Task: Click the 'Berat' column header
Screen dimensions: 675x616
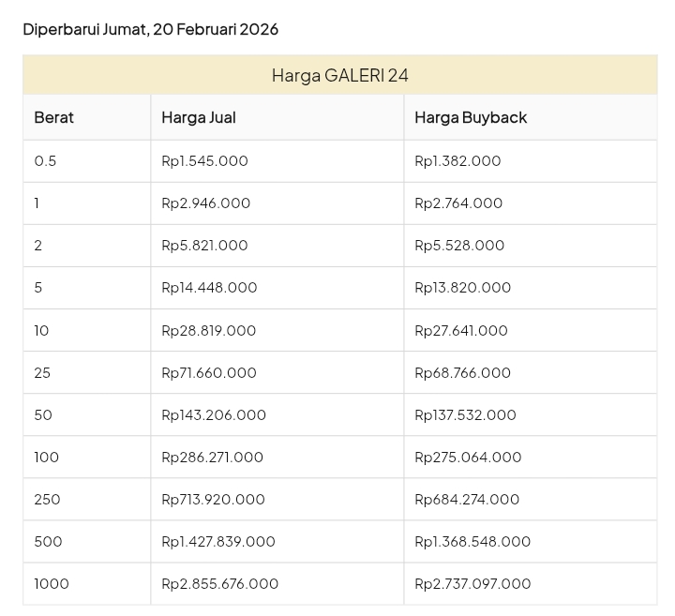Action: 53,117
